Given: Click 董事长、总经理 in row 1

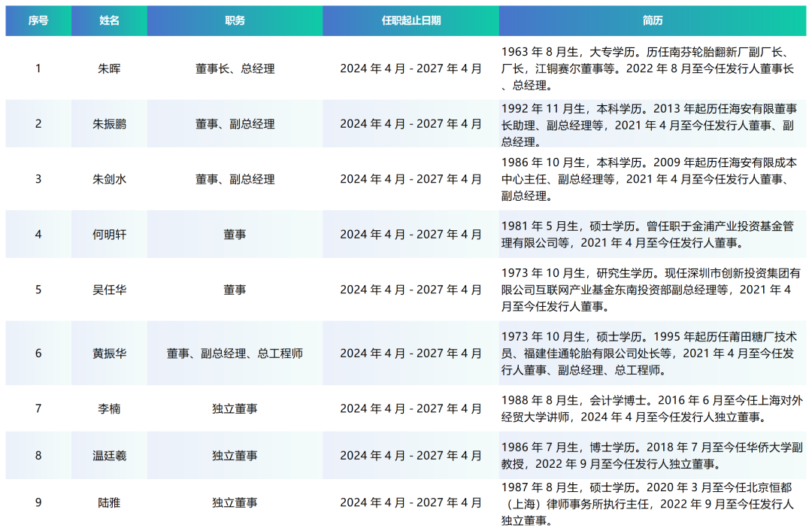Looking at the screenshot, I should click(x=235, y=68).
